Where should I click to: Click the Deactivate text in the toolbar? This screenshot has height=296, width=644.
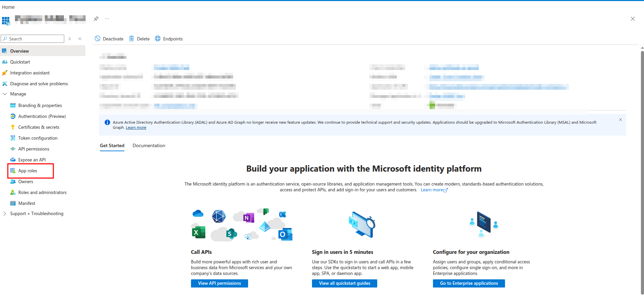(x=113, y=39)
